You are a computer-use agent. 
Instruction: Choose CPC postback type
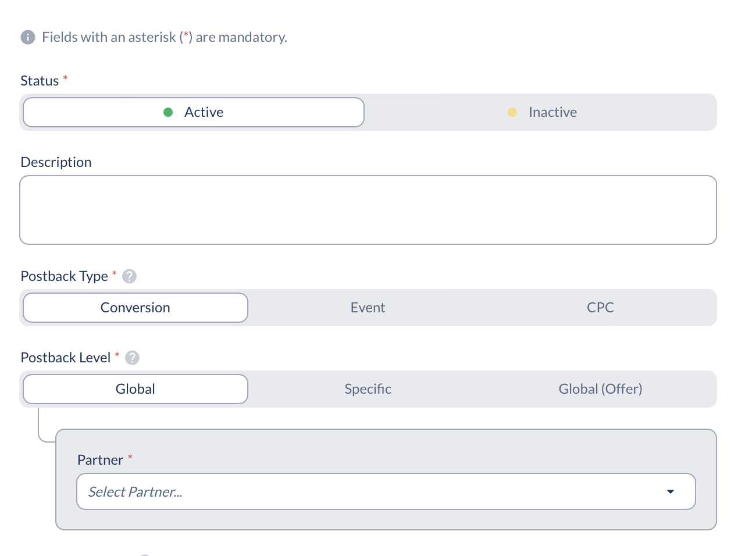tap(601, 308)
